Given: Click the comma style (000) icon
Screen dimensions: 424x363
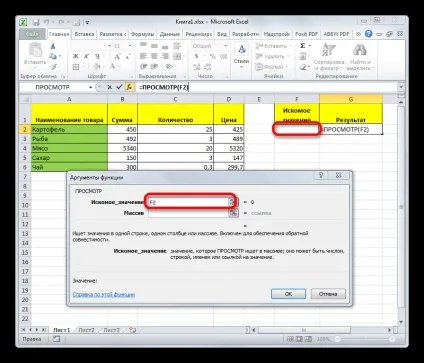Looking at the screenshot, I should (x=224, y=56).
